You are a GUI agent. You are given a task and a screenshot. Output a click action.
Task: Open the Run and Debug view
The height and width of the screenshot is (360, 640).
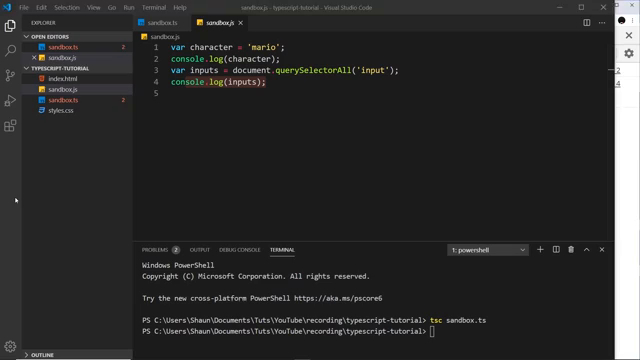[x=10, y=100]
